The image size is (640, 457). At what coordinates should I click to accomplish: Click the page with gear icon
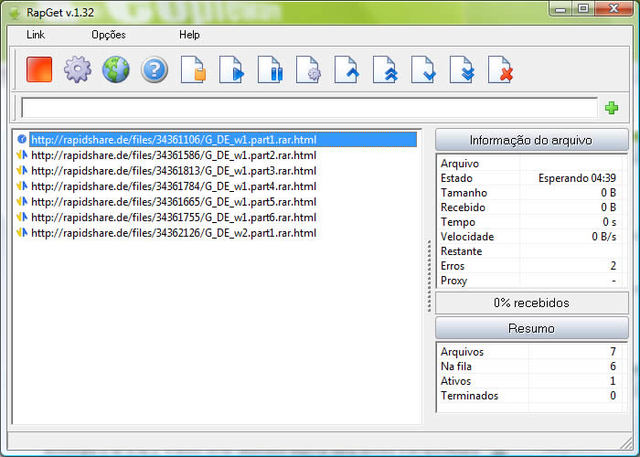[308, 70]
